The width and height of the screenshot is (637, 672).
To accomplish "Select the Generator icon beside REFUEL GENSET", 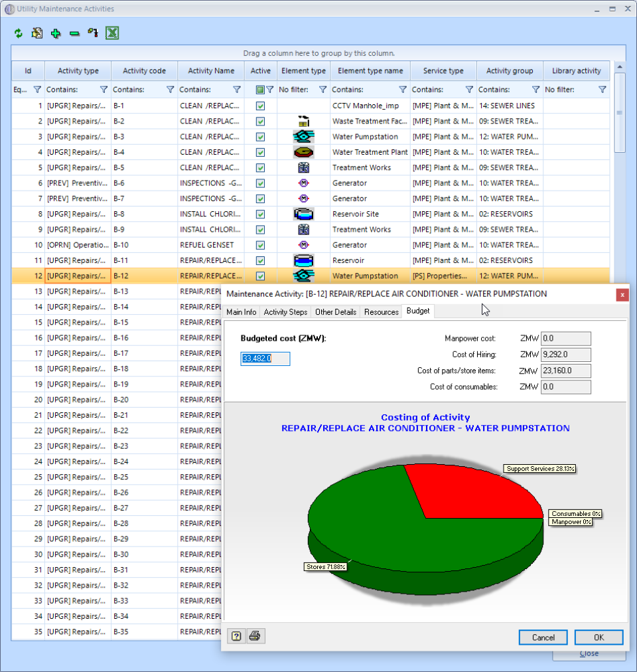I will (303, 244).
